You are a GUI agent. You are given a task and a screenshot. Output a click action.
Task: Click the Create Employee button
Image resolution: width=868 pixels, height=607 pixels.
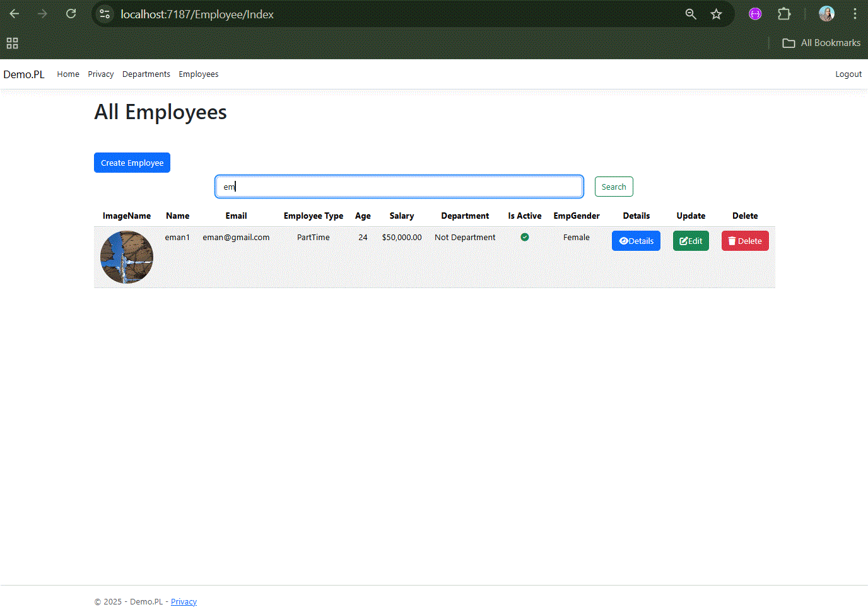point(132,163)
